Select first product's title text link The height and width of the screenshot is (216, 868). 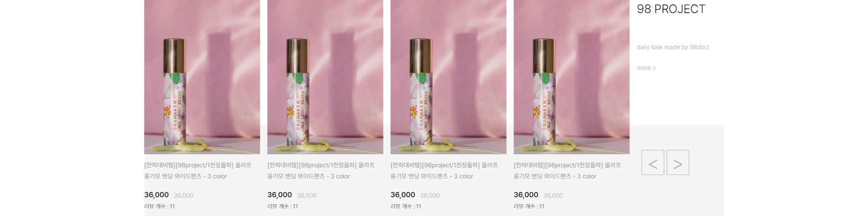[198, 171]
